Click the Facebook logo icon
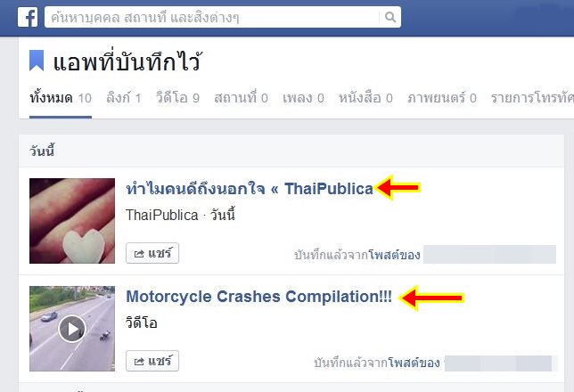The height and width of the screenshot is (392, 574). tap(28, 17)
